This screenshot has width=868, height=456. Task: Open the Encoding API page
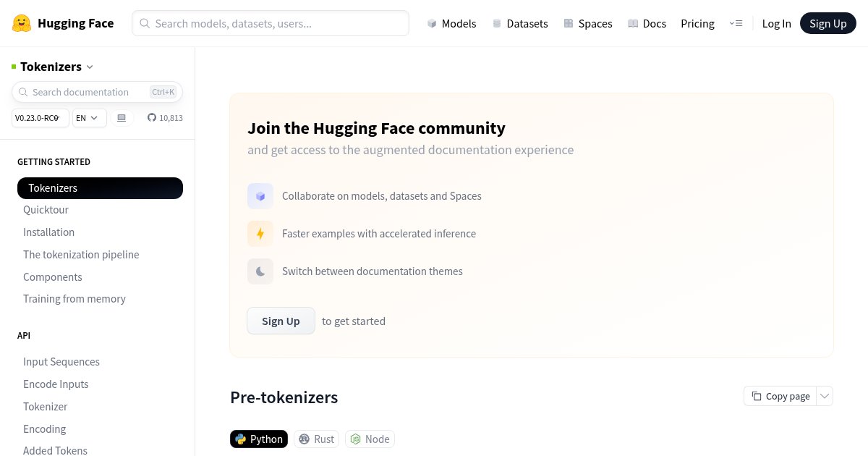44,429
